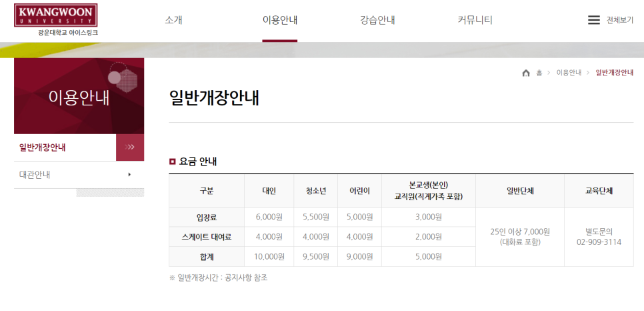Click the 일반단체 column header
This screenshot has width=644, height=311.
(x=520, y=192)
